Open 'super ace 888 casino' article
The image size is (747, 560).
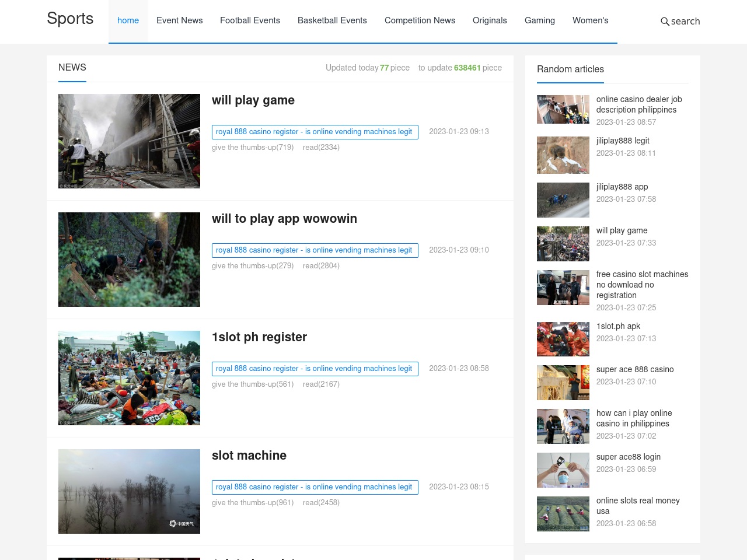click(635, 369)
